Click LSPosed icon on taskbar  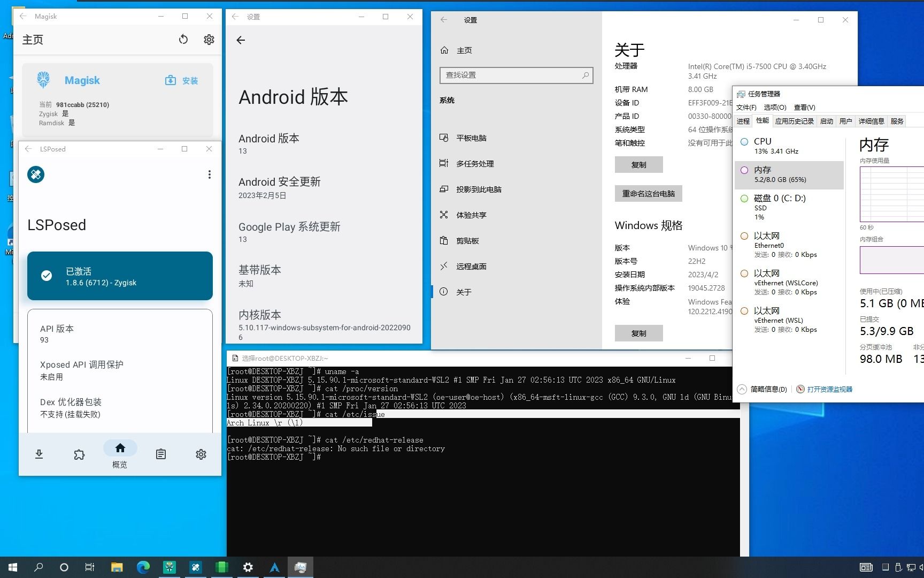[x=195, y=567]
